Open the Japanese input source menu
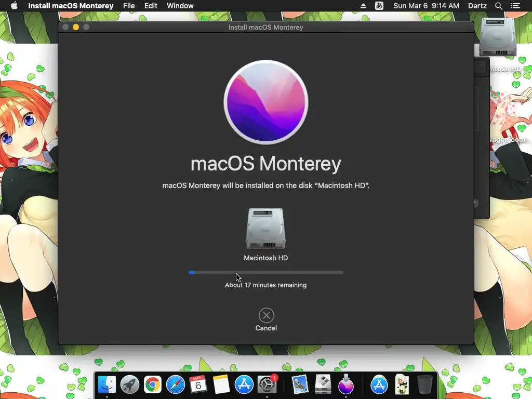This screenshot has height=399, width=532. [x=379, y=6]
